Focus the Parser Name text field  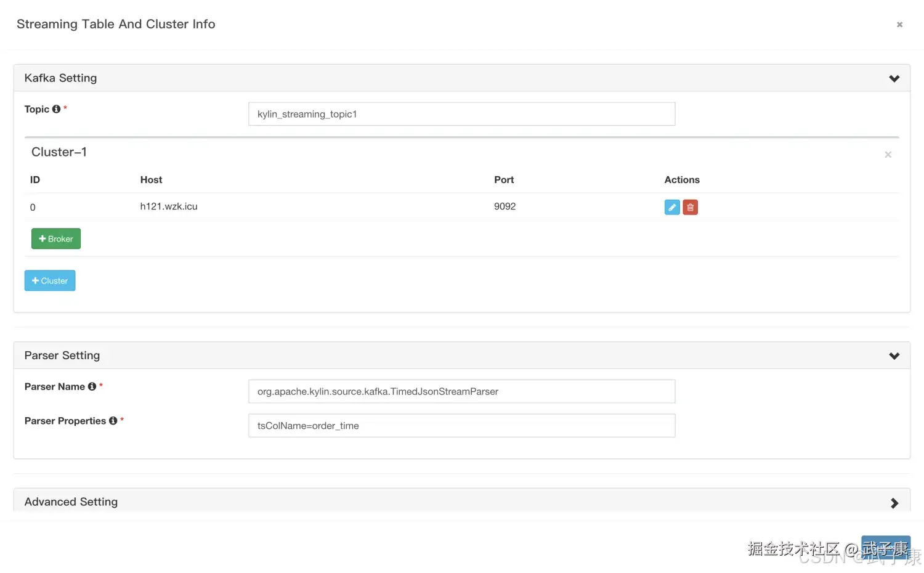461,392
